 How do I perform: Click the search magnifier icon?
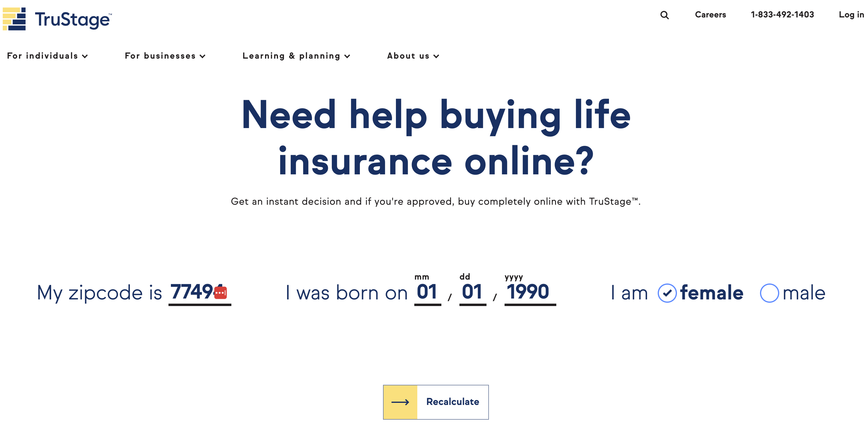click(x=664, y=14)
